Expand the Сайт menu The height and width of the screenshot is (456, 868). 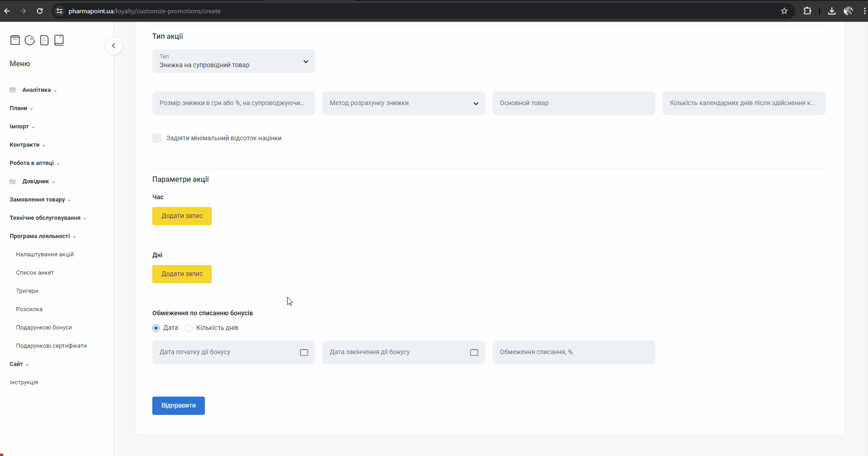19,364
